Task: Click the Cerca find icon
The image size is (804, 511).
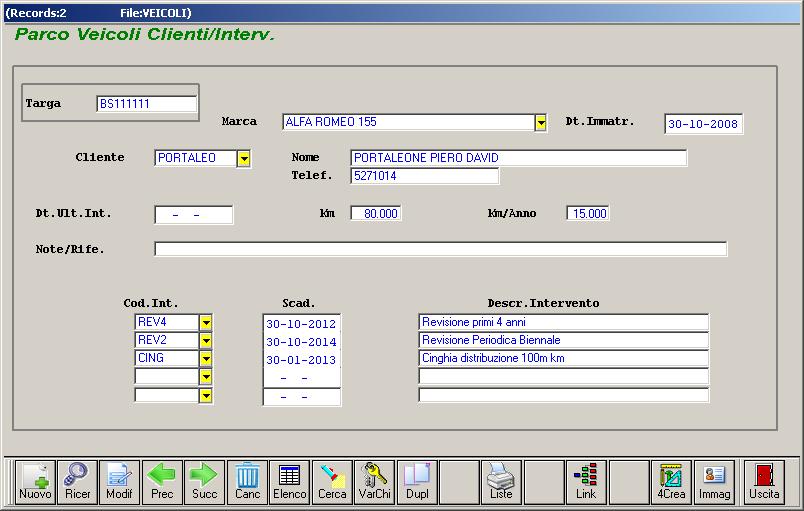Action: (332, 482)
